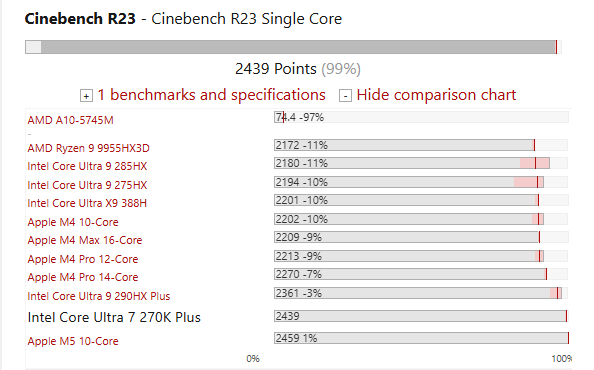594x370 pixels.
Task: Open Intel Core Ultra 9 275HX link
Action: pos(87,185)
